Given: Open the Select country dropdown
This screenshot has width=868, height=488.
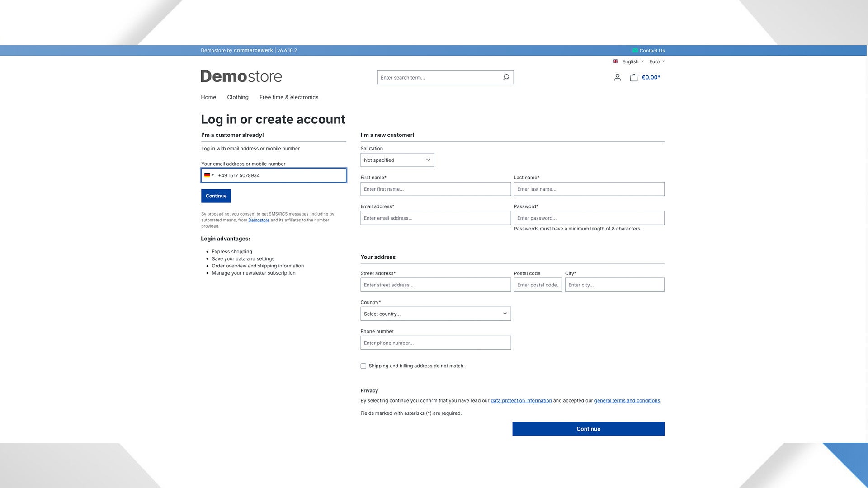Looking at the screenshot, I should coord(436,314).
